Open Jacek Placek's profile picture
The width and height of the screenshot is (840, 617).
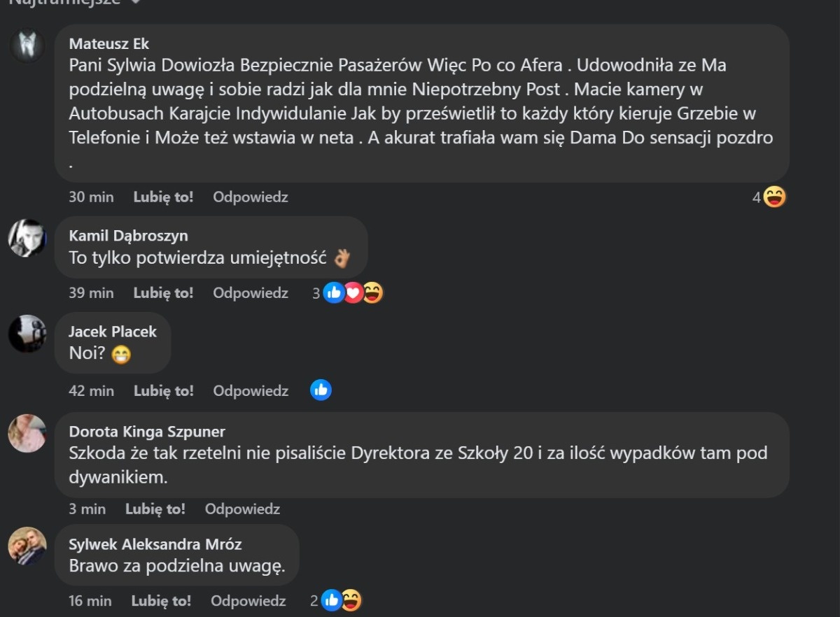click(x=27, y=334)
